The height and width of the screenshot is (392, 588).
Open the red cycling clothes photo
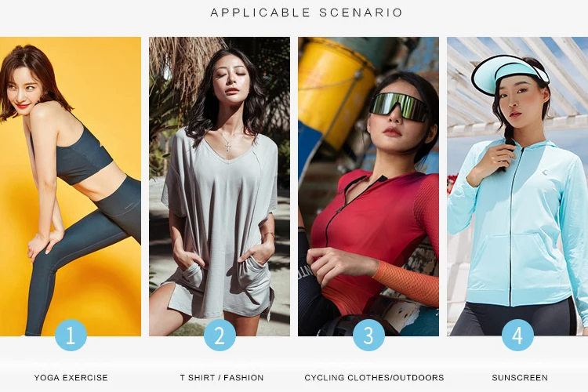tap(368, 186)
